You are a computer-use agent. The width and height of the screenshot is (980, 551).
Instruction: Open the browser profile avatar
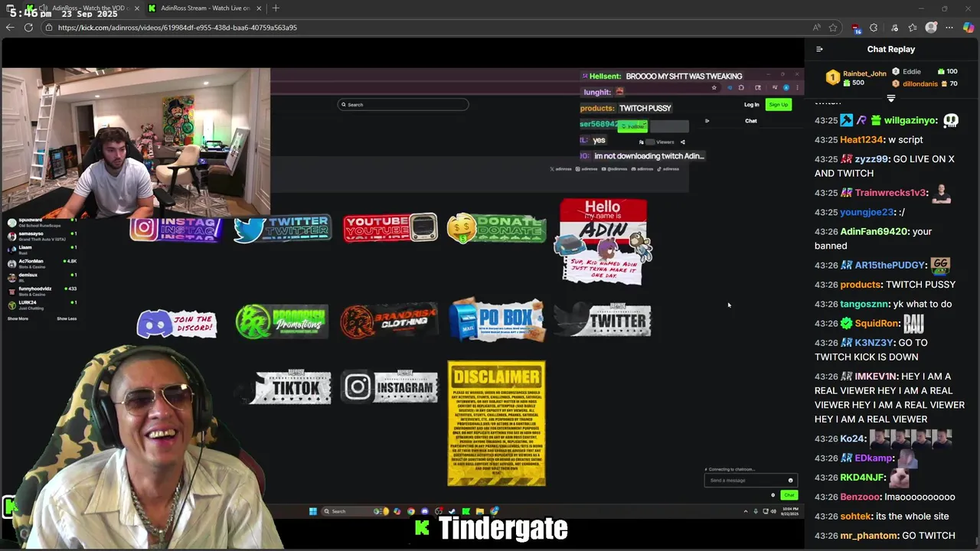point(931,28)
